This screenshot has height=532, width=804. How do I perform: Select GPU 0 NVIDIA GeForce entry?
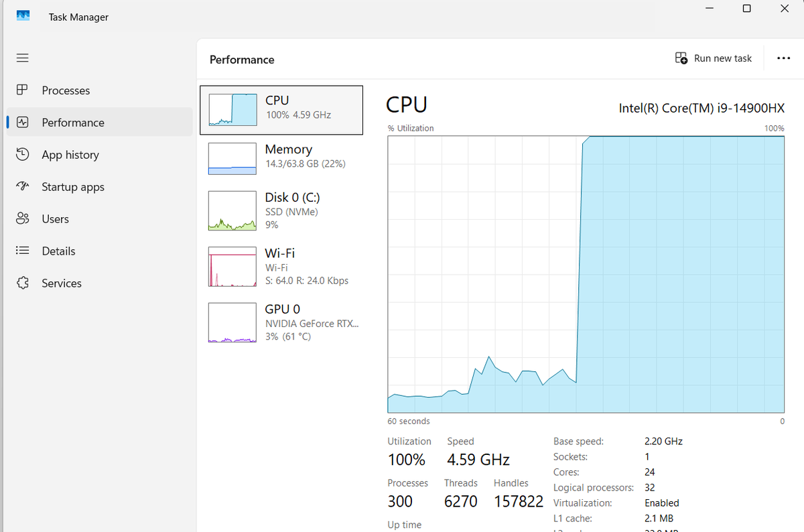click(x=281, y=322)
